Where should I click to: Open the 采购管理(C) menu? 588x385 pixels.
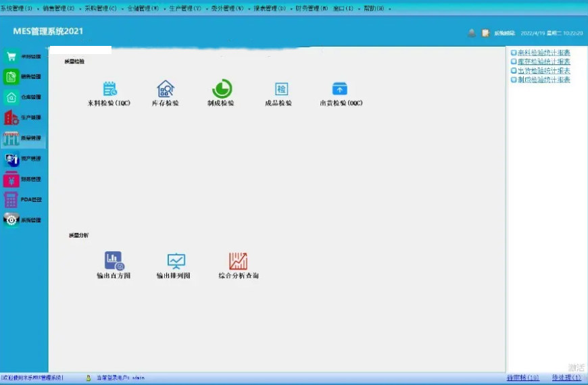point(101,8)
